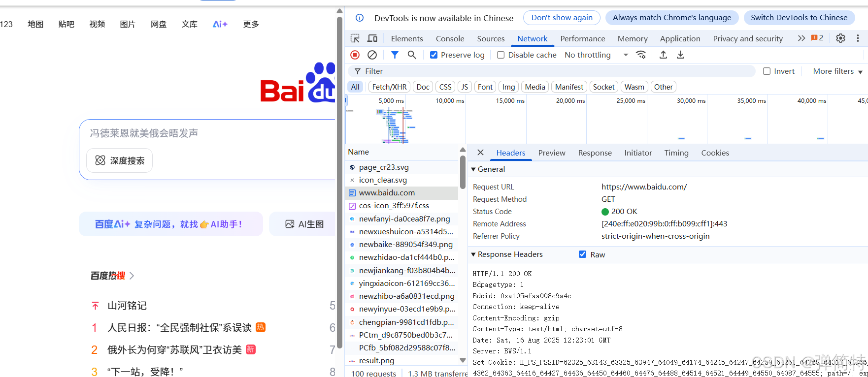Uncheck the Raw response headers checkbox
The height and width of the screenshot is (377, 868).
582,254
